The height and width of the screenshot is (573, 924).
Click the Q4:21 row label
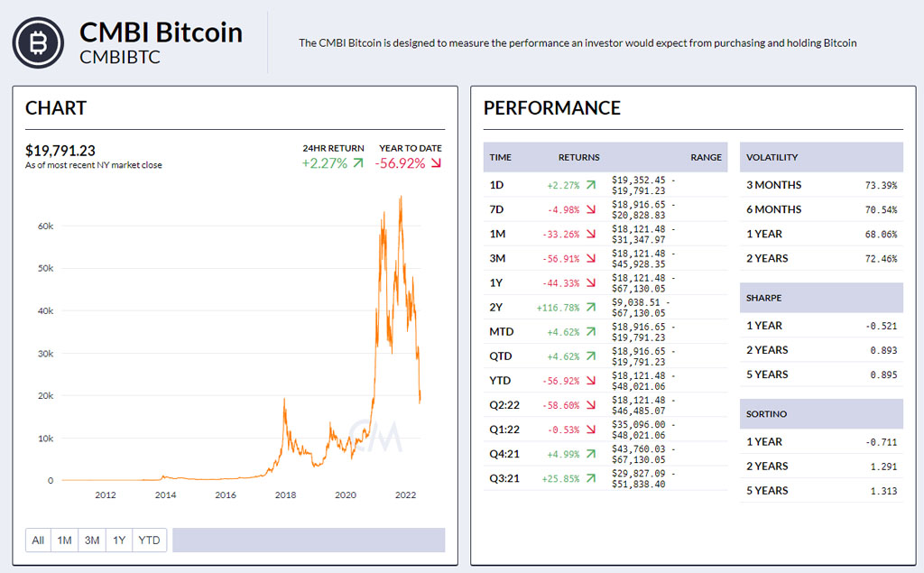point(504,454)
